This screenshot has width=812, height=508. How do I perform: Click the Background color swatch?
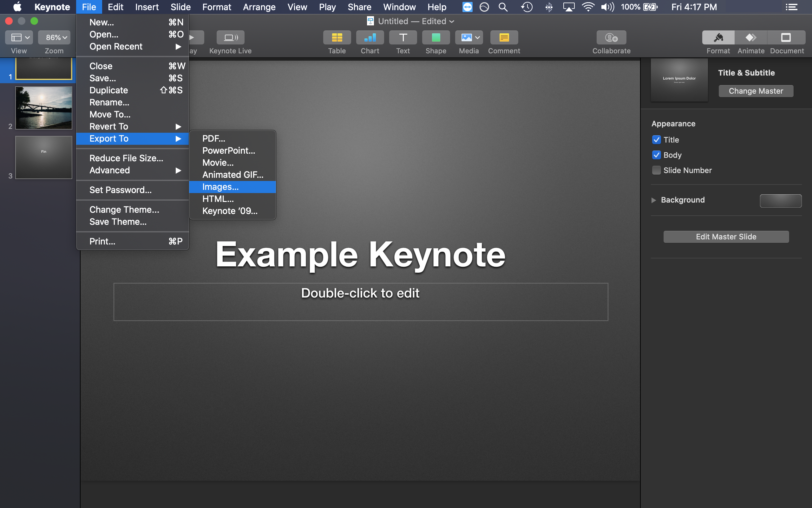point(781,201)
